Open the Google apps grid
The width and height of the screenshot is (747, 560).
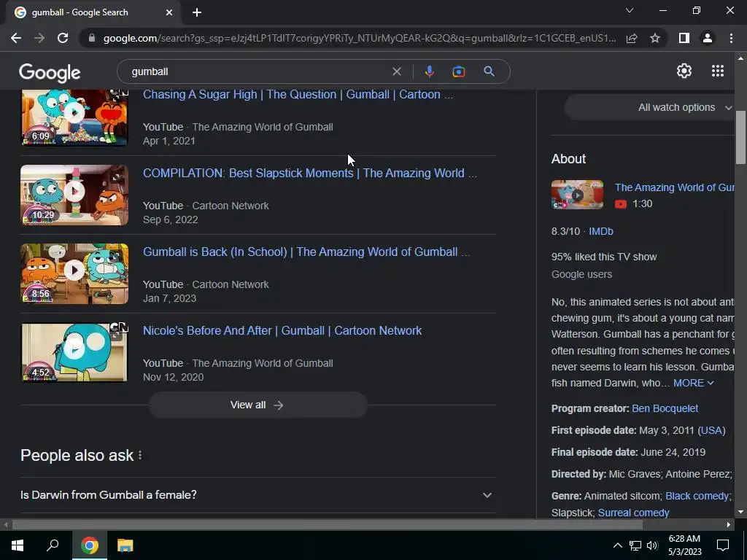(x=718, y=71)
